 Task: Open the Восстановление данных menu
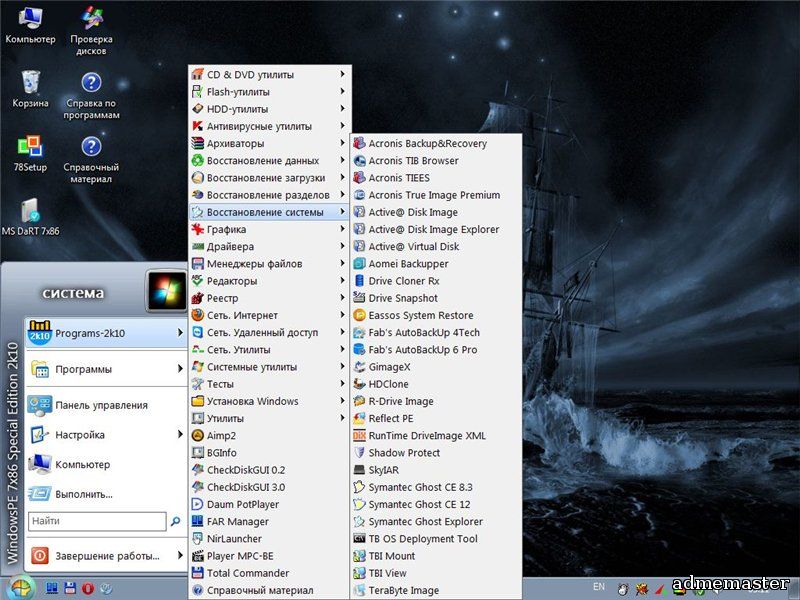[269, 161]
